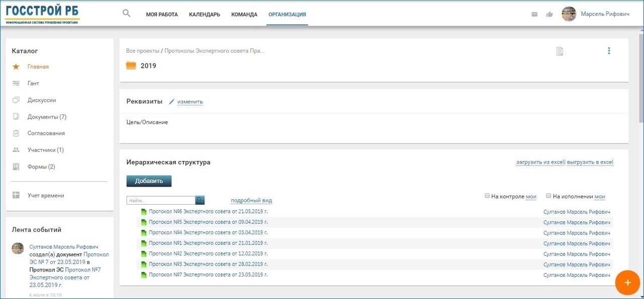Open the mail envelope icon
Screen dimensions: 644x299
[534, 15]
